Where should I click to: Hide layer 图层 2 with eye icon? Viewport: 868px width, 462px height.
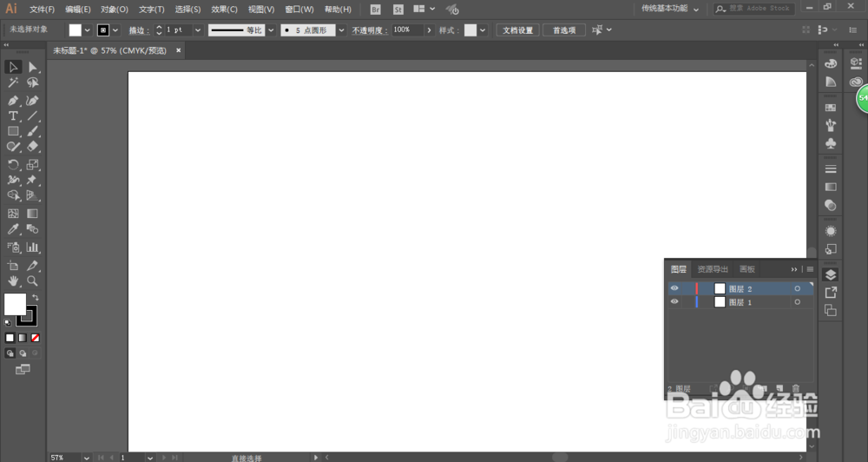point(674,288)
